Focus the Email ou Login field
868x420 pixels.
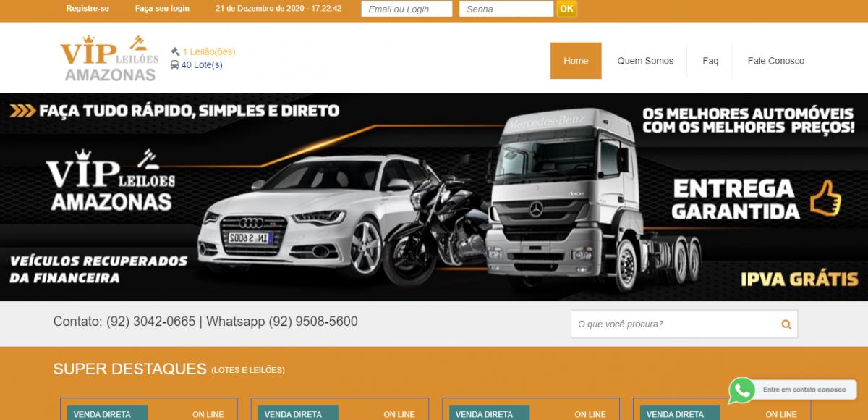coord(407,9)
